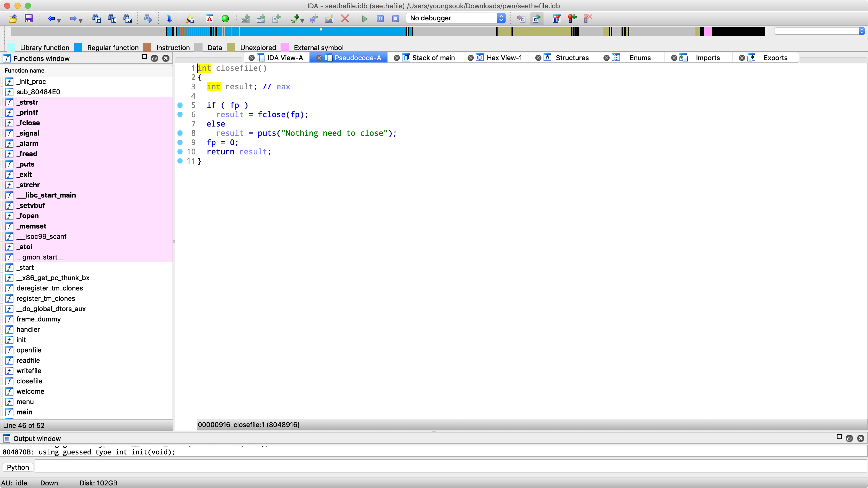Click the red X delete icon
This screenshot has height=488, width=868.
click(345, 19)
